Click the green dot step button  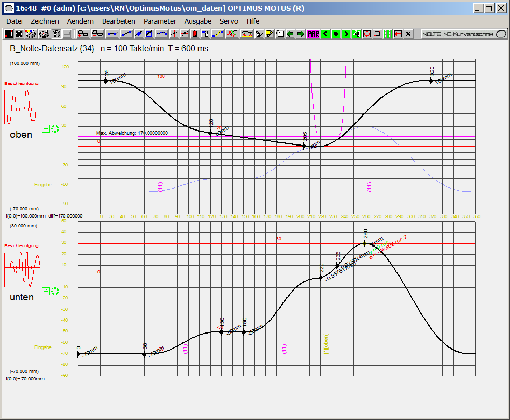point(335,34)
